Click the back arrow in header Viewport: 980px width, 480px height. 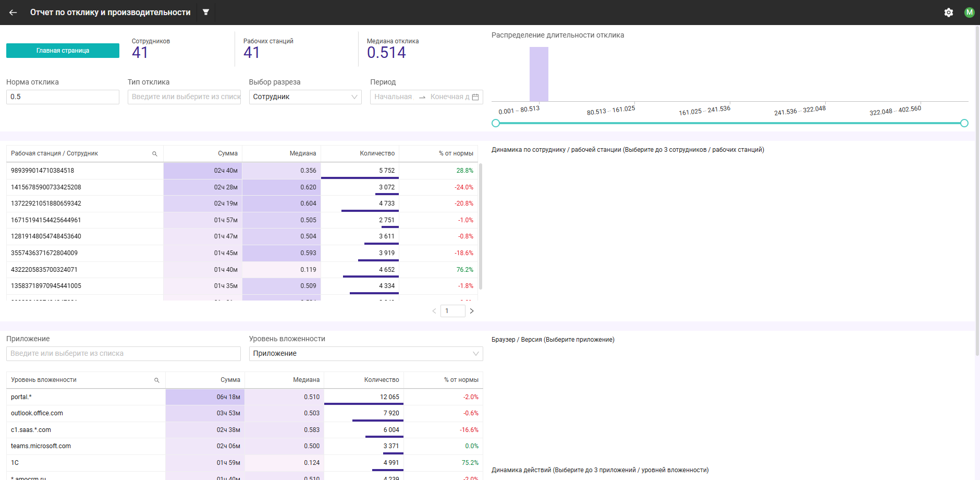pos(13,13)
